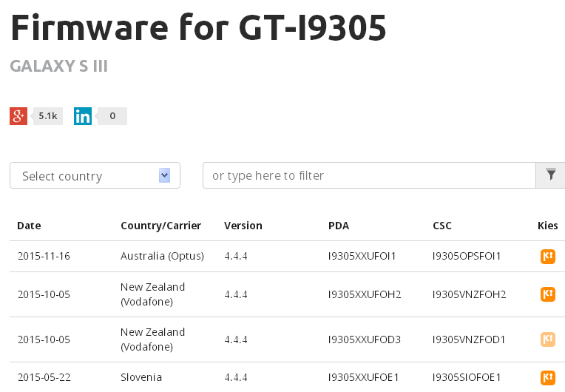Click Kies icon for I9305VNZFOD1 firmware row

pyautogui.click(x=547, y=339)
